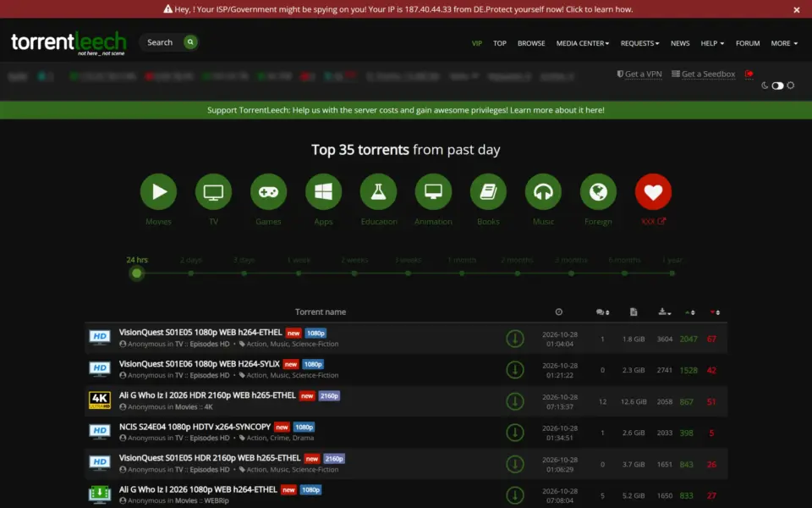Click the 2160p tag on Ali G HDR row
Image resolution: width=812 pixels, height=508 pixels.
point(329,395)
